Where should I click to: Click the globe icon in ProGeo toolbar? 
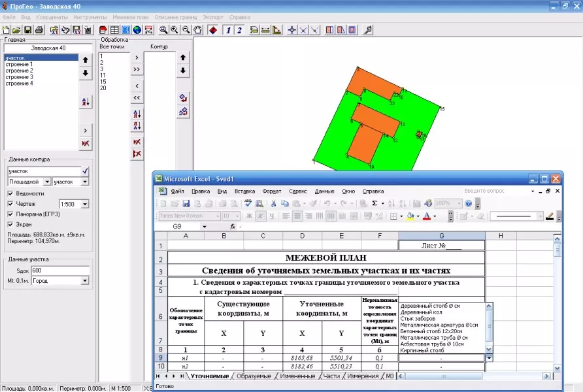[137, 30]
